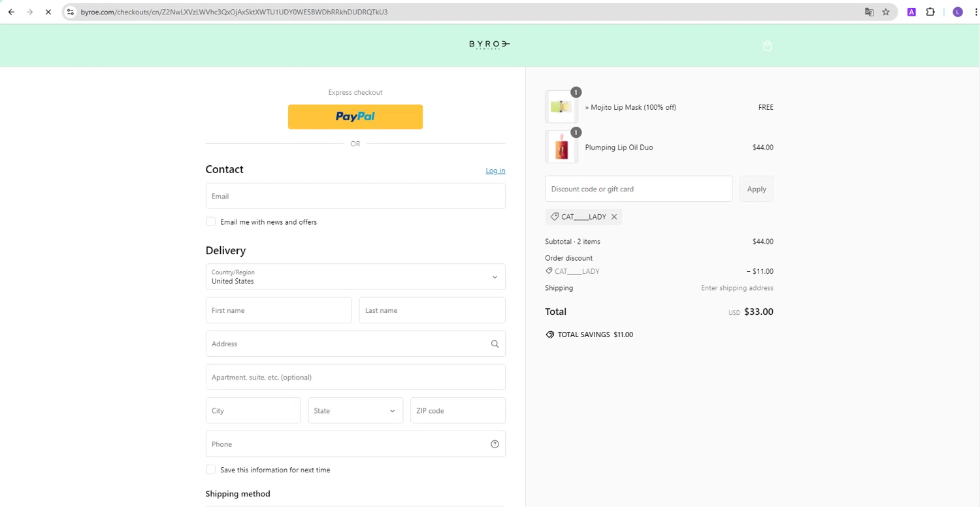The height and width of the screenshot is (507, 980).
Task: Go back with browser back arrow
Action: click(11, 12)
